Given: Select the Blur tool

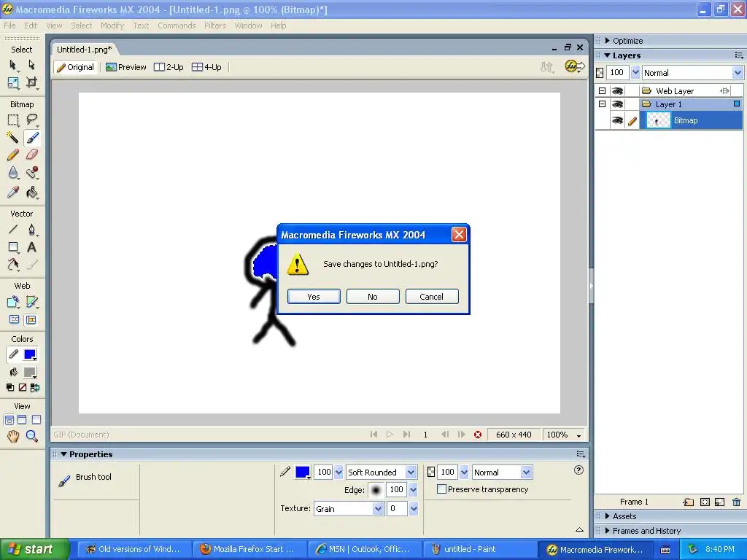Looking at the screenshot, I should click(x=13, y=173).
